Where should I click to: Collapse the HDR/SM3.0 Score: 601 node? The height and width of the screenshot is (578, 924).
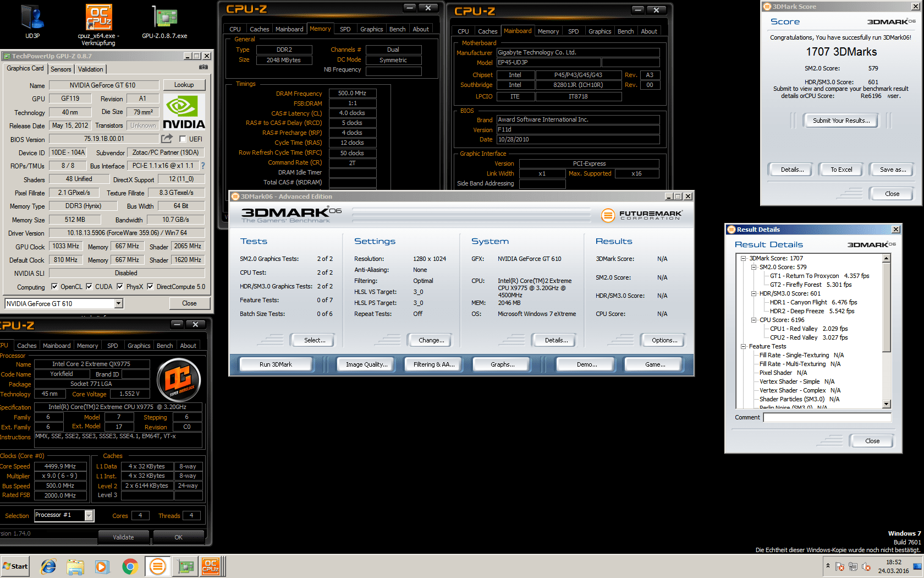(x=754, y=293)
